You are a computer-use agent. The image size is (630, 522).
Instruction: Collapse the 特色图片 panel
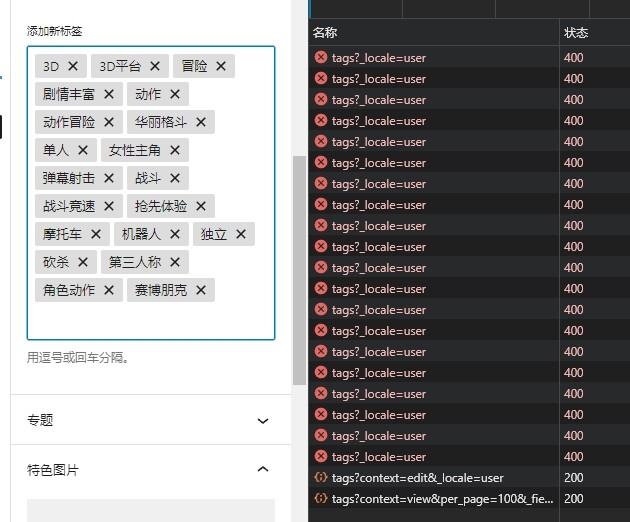[262, 469]
